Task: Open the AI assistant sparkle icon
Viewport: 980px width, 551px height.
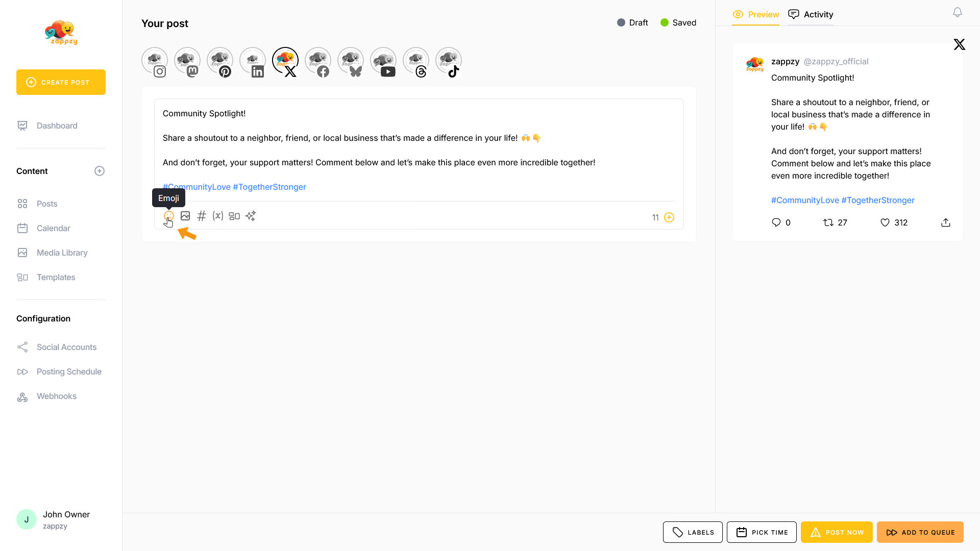Action: [251, 216]
